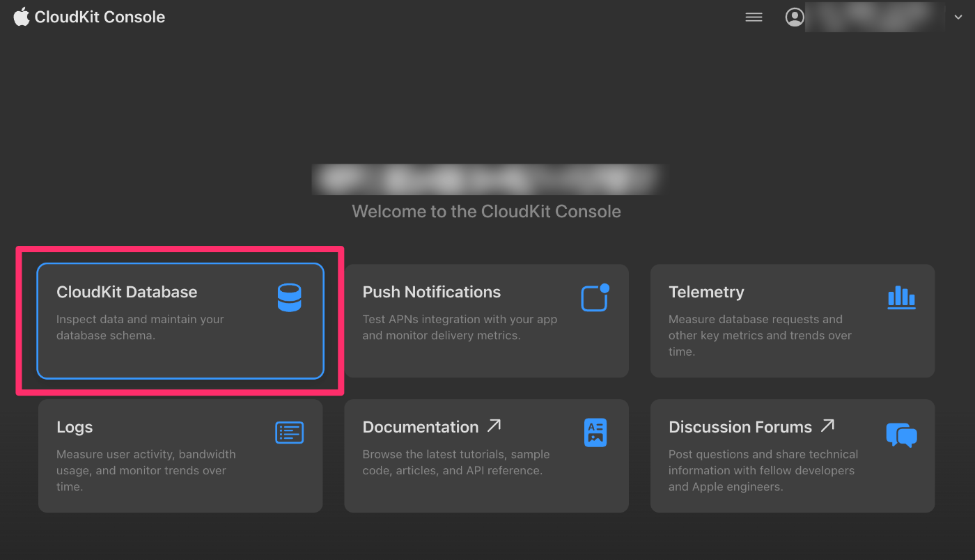Click the CloudKit Console title text

pos(100,17)
